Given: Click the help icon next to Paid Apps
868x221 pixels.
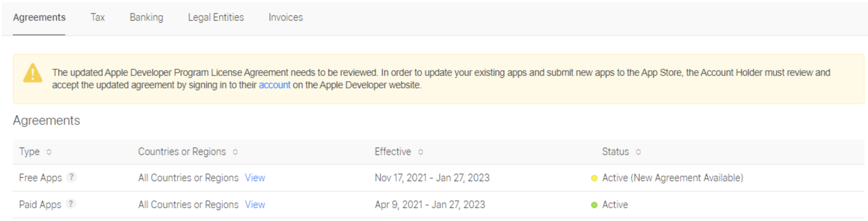Looking at the screenshot, I should click(x=70, y=204).
